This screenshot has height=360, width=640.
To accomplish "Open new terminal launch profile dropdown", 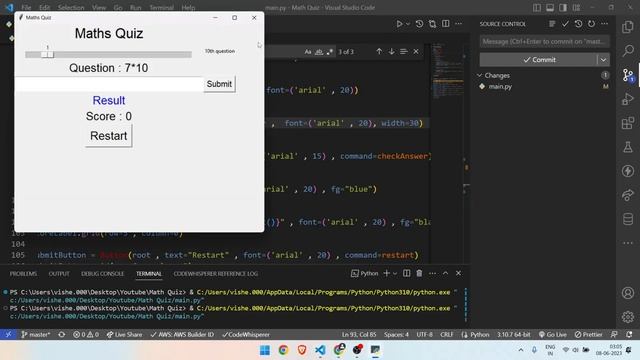I will pyautogui.click(x=395, y=273).
